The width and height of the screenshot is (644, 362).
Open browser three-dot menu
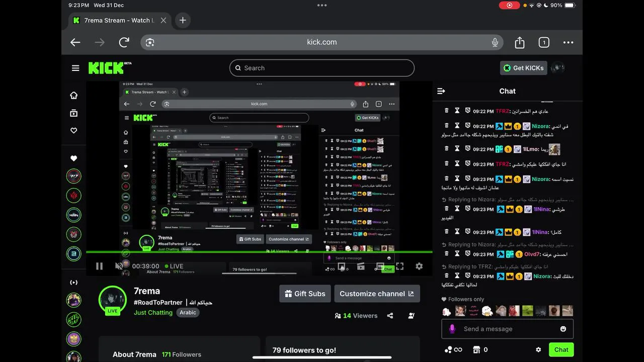pyautogui.click(x=568, y=42)
